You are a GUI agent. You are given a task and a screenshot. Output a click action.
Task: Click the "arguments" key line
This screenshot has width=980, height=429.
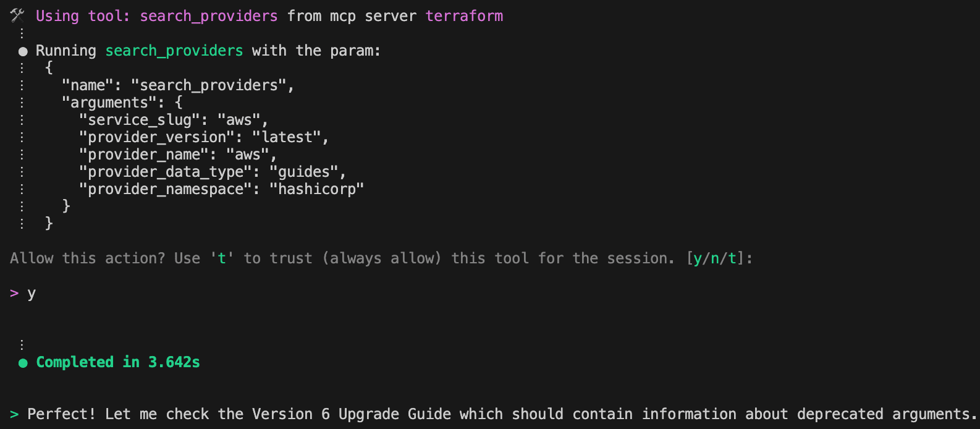pos(122,103)
